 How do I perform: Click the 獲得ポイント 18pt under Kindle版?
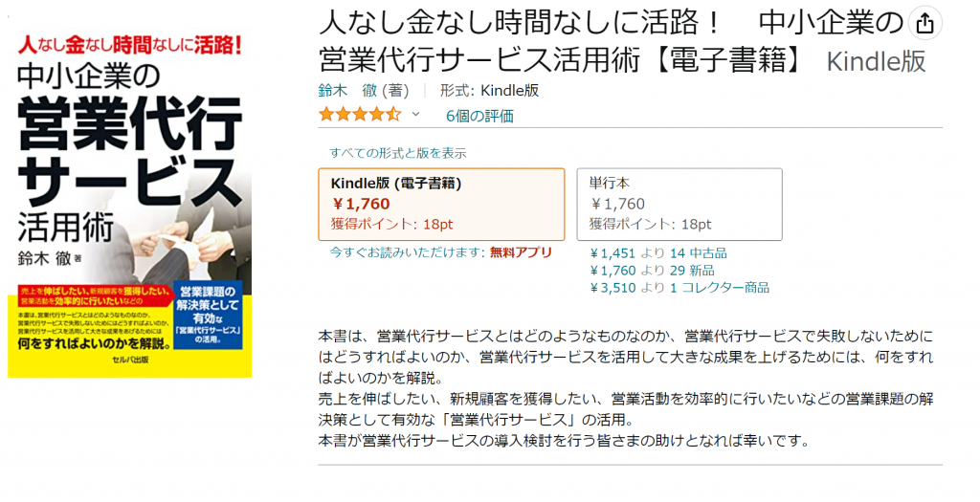pyautogui.click(x=391, y=224)
